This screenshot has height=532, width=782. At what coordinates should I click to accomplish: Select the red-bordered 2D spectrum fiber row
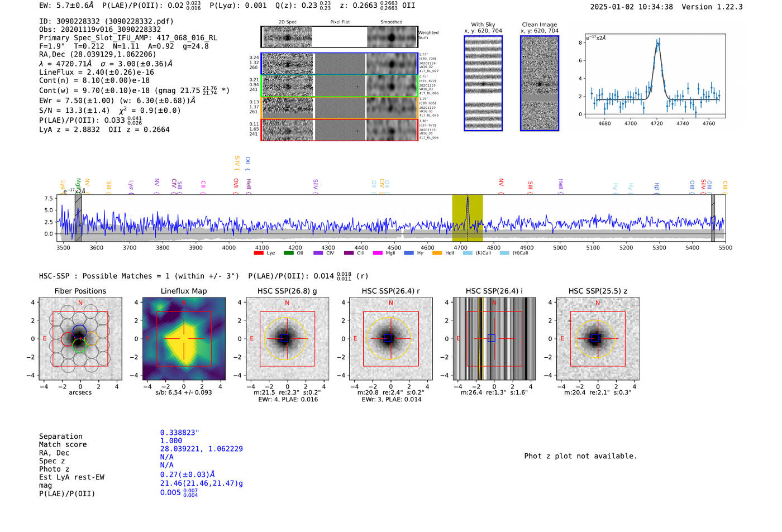pyautogui.click(x=340, y=130)
